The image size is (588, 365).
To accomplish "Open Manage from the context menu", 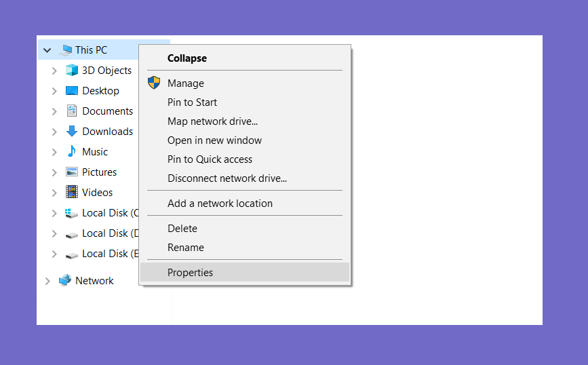I will pyautogui.click(x=245, y=83).
